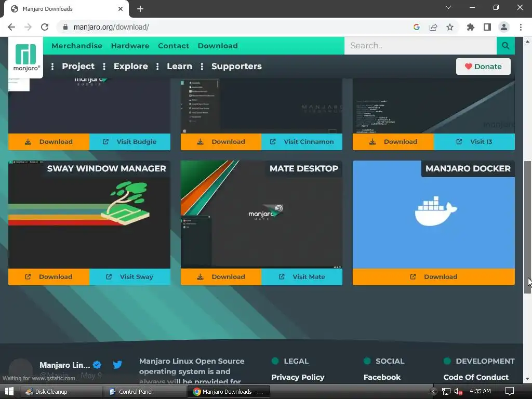Expand the Explore menu
532x399 pixels.
tap(130, 66)
